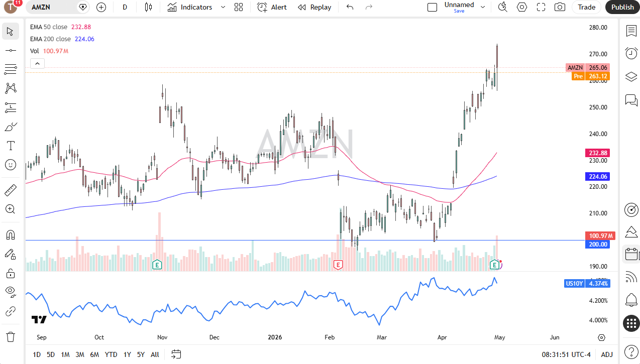Open the Trade panel
The height and width of the screenshot is (364, 640).
point(586,7)
